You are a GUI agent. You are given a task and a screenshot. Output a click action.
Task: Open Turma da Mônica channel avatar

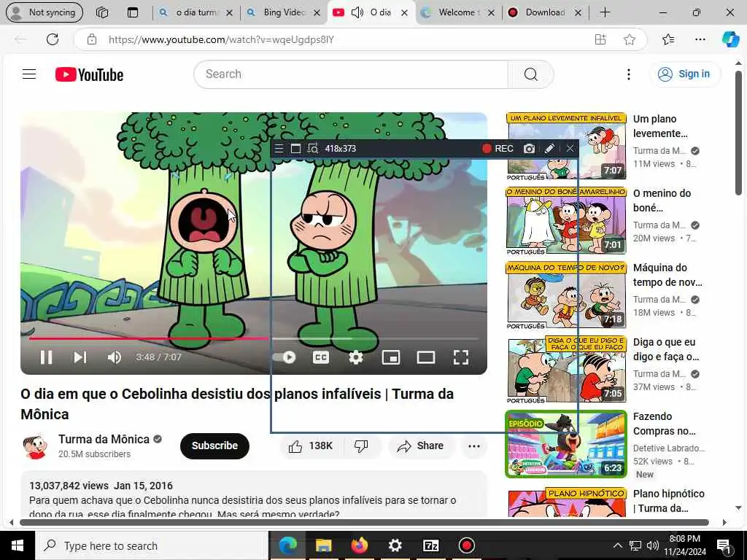(35, 446)
